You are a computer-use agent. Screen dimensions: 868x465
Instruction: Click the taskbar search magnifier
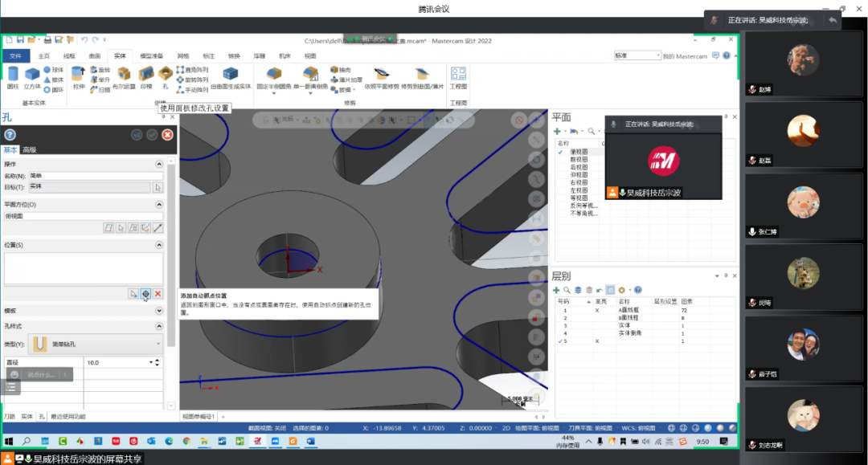[26, 441]
